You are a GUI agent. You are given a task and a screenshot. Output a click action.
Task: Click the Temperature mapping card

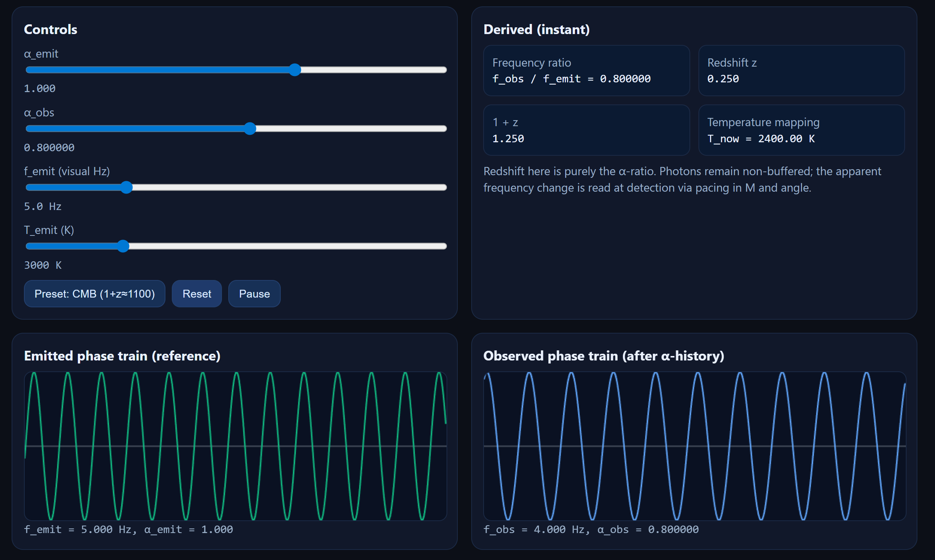(801, 130)
